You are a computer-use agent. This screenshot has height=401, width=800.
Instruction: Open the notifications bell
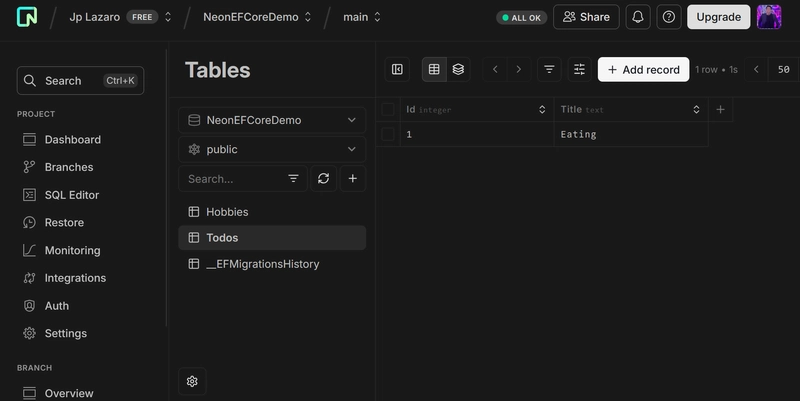(x=638, y=17)
